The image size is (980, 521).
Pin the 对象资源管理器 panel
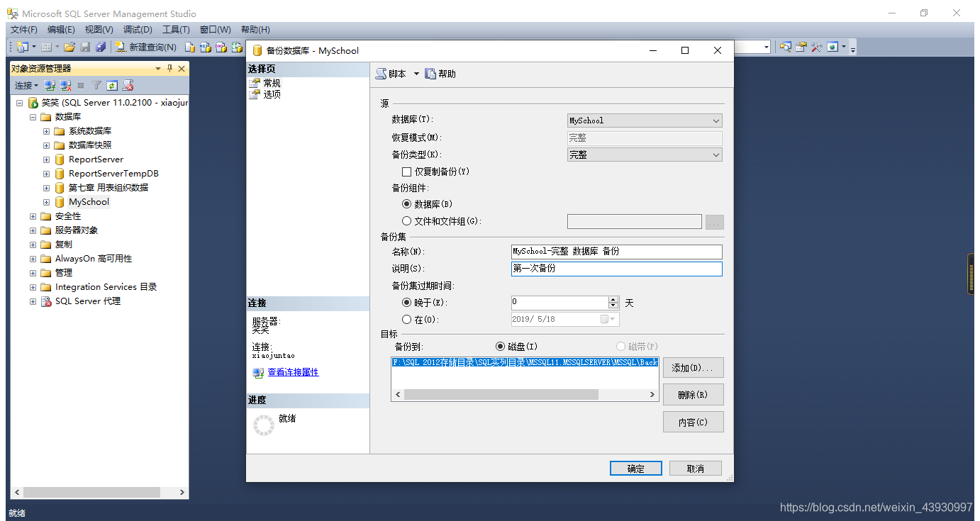169,69
